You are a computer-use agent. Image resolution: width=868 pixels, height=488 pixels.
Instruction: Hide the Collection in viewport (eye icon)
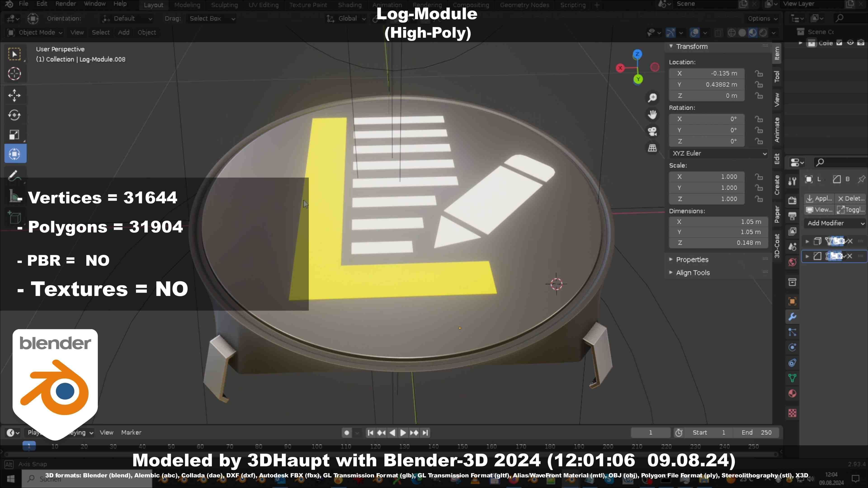(x=850, y=43)
